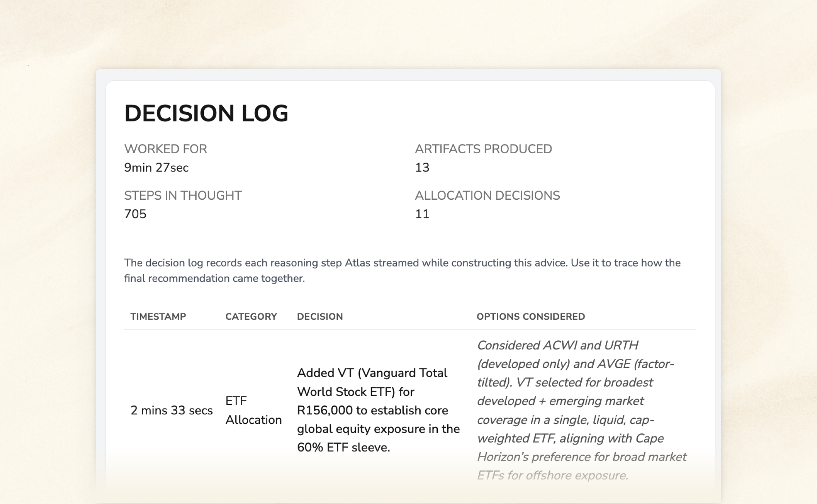Click the DECISION LOG heading
This screenshot has height=504, width=817.
[206, 113]
